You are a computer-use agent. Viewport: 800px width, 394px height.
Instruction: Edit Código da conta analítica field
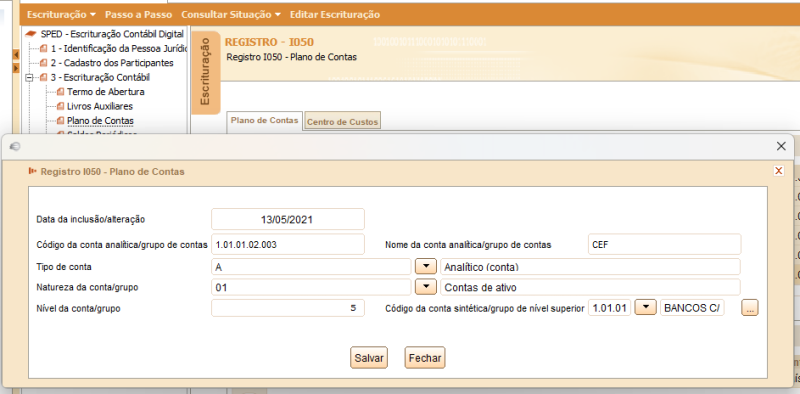pyautogui.click(x=288, y=244)
